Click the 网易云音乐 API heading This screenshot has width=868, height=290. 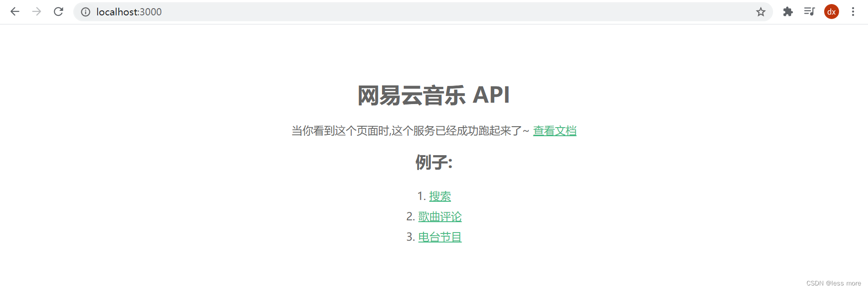pos(434,95)
